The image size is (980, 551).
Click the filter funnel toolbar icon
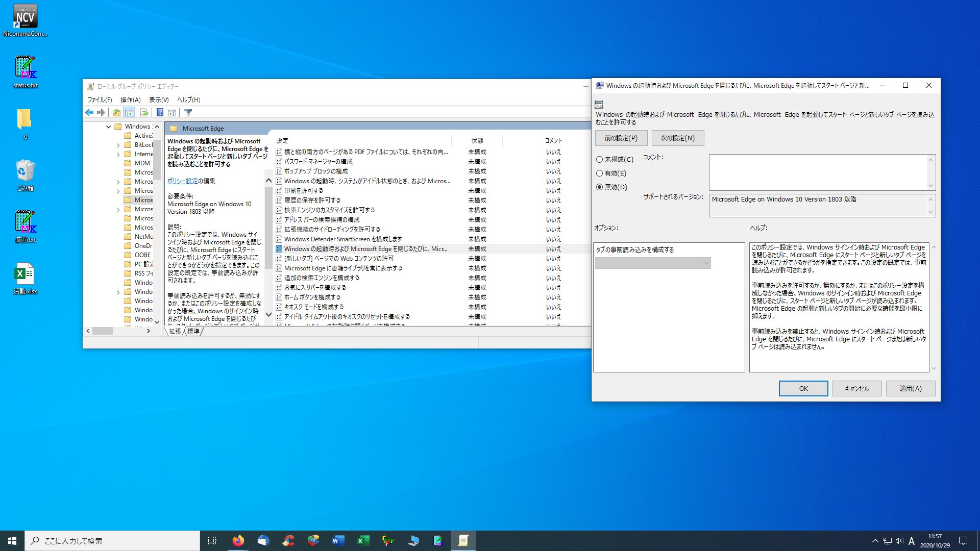(x=188, y=113)
